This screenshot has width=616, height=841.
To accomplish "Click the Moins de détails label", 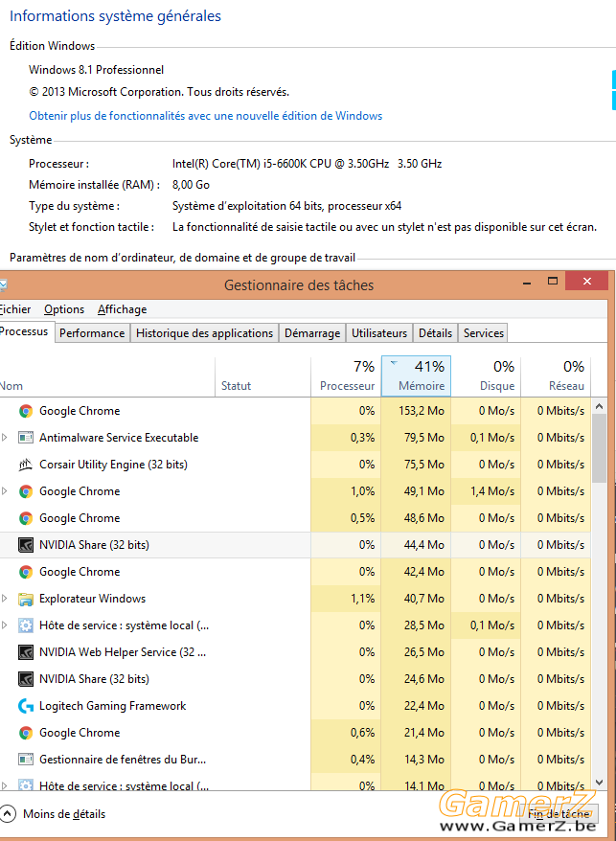I will click(x=64, y=814).
